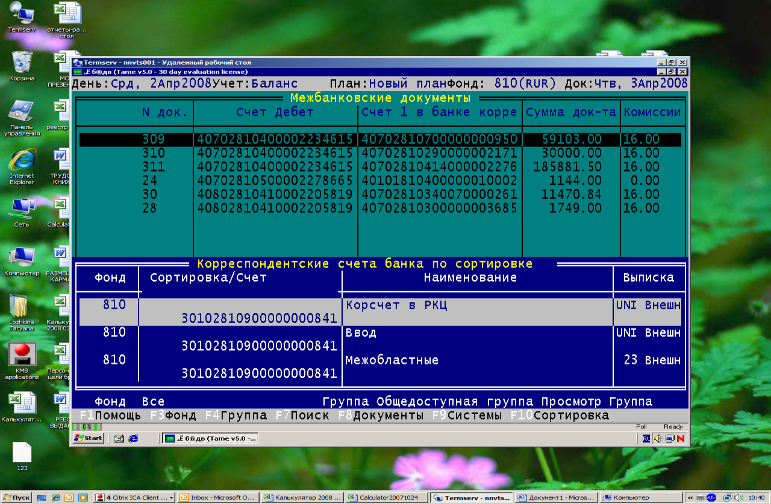The height and width of the screenshot is (504, 771).
Task: Open the Lozhkina Tatyana folder icon
Action: [21, 312]
